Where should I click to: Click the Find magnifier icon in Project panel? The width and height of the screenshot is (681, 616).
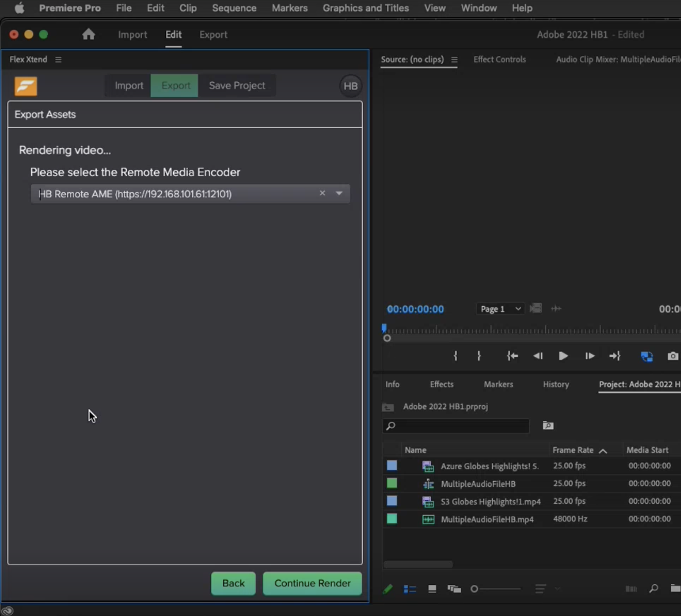pos(654,589)
